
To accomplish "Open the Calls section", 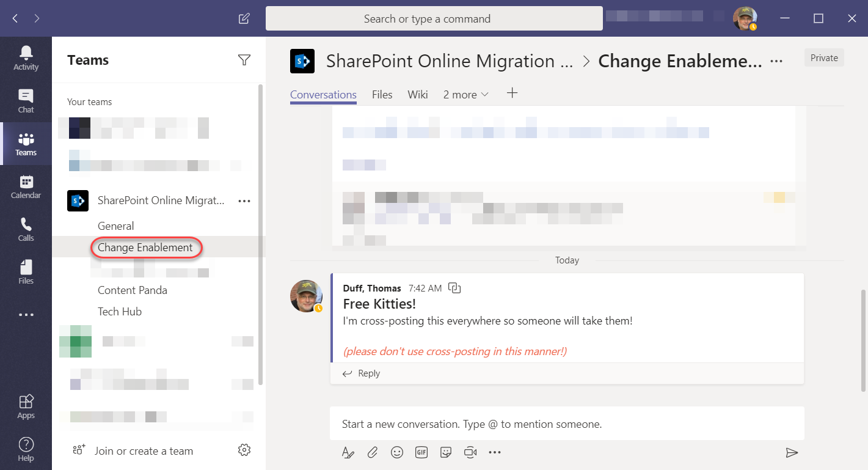I will coord(26,229).
